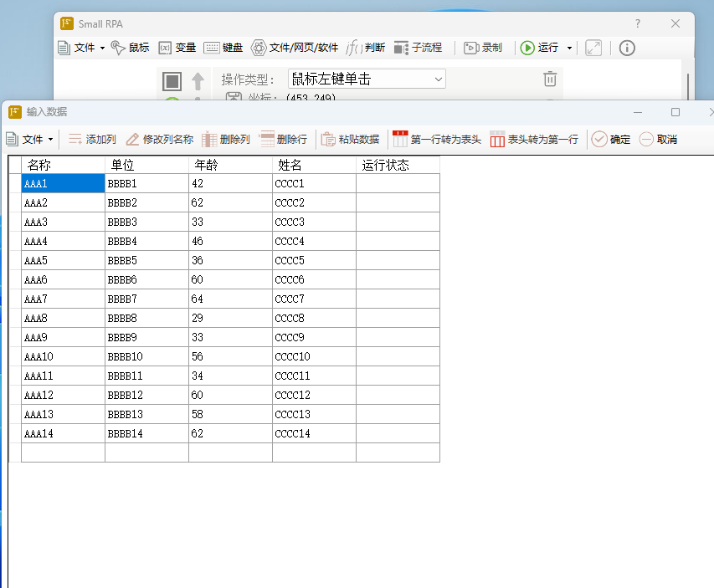Open 文件 menu in 输入数据 window
Screen dimensions: 714x588
30,139
